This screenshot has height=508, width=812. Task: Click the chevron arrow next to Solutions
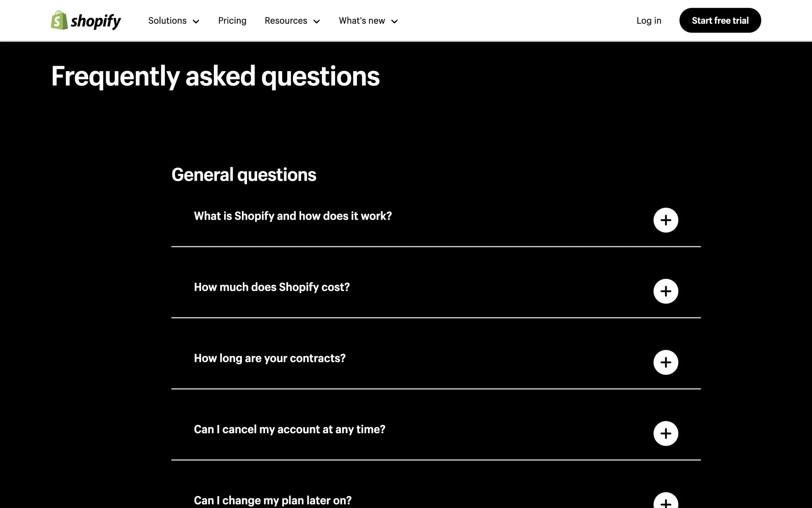(196, 22)
